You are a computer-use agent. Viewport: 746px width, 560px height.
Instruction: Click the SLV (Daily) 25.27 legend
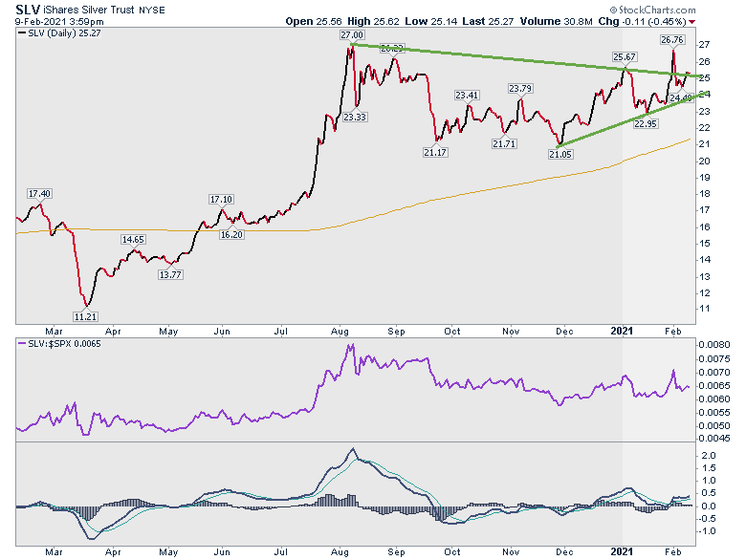[x=59, y=33]
